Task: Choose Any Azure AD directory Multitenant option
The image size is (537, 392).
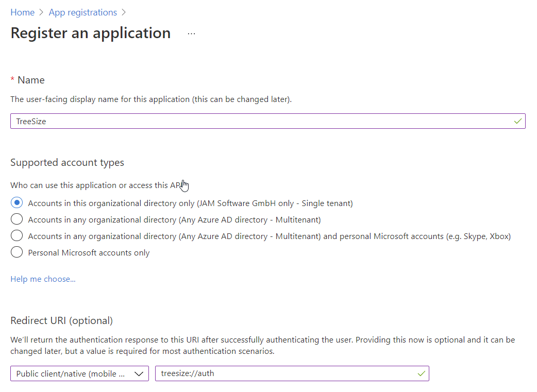Action: [x=16, y=219]
